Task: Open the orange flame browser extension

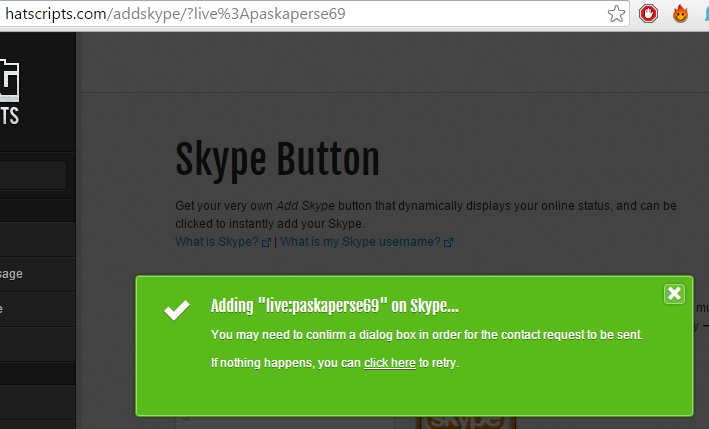Action: click(x=680, y=14)
